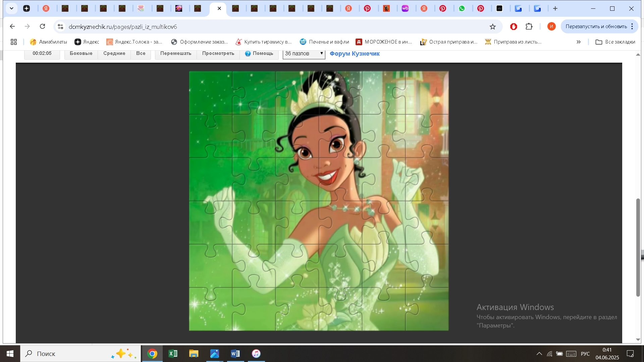This screenshot has height=362, width=644.
Task: Open the apps grid in bookmarks bar
Action: 14,42
